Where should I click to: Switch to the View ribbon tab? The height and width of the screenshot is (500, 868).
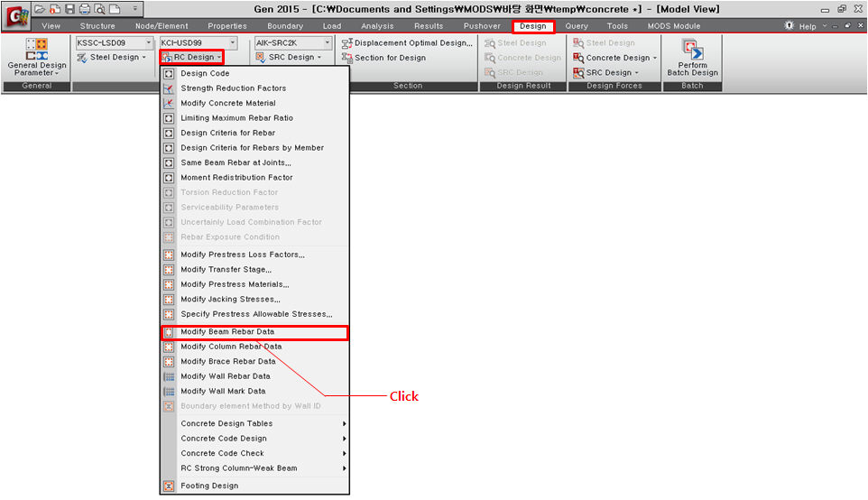point(51,26)
